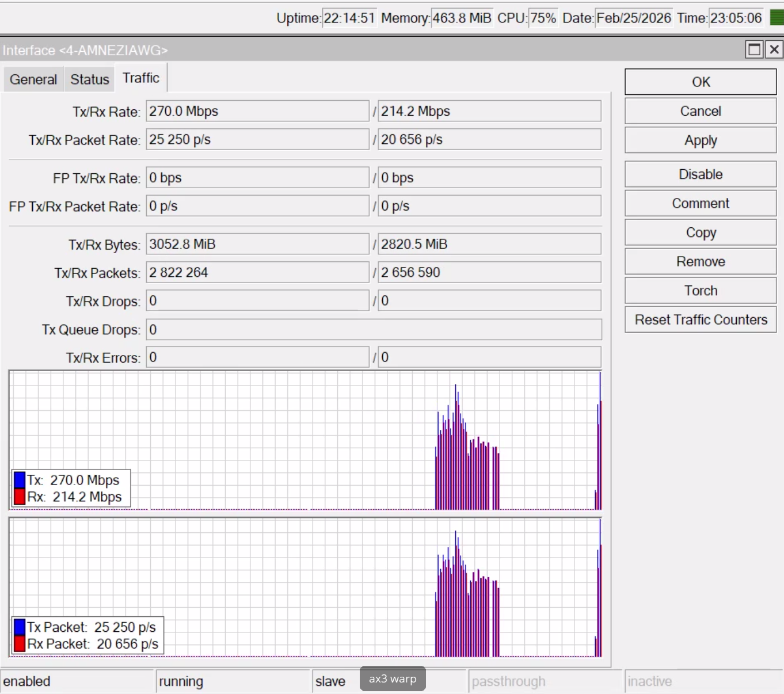
Task: Remove the interface using the Remove button
Action: (700, 262)
